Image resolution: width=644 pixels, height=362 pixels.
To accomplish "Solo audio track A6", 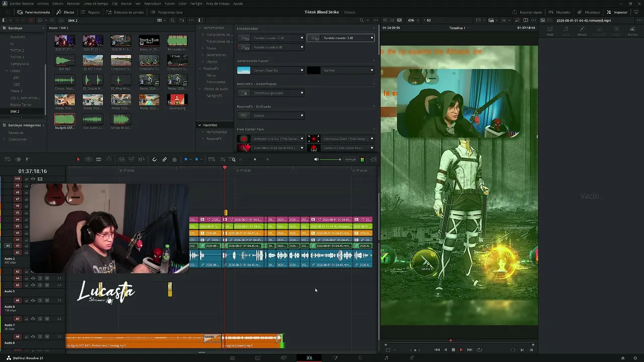I will [x=40, y=300].
